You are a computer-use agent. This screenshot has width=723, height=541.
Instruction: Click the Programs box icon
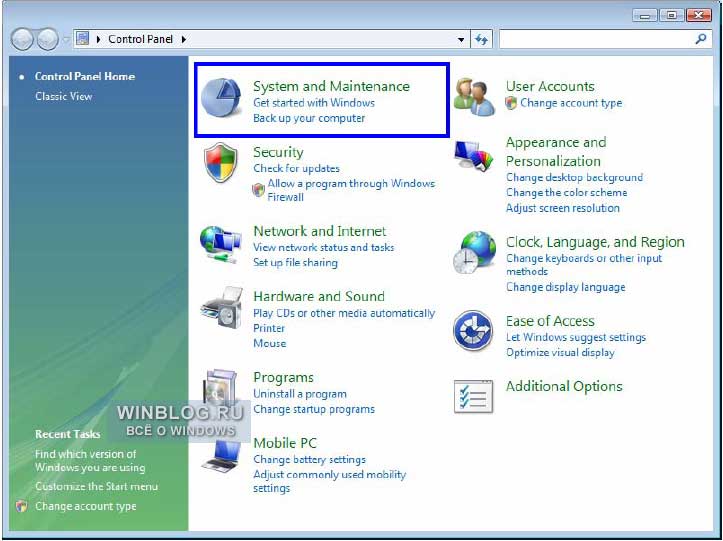(220, 388)
